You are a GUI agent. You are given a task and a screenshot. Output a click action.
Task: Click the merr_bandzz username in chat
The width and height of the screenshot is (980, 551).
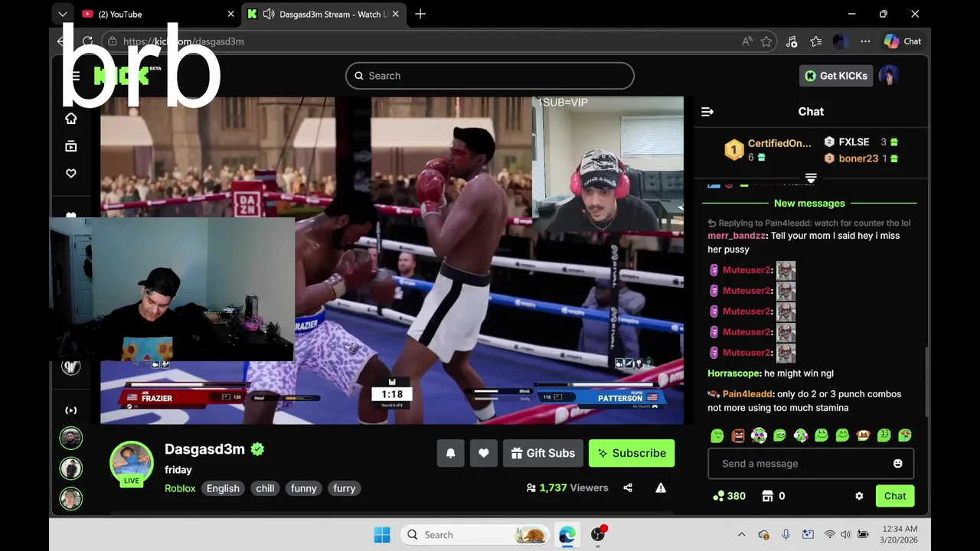[737, 236]
